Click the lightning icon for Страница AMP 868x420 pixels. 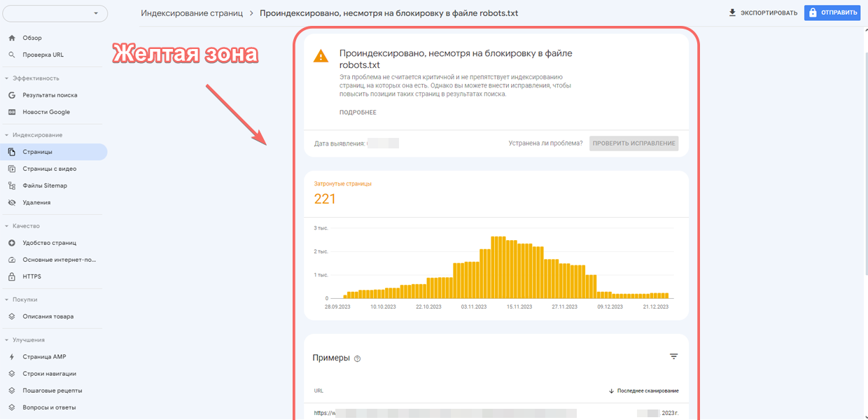click(x=12, y=357)
